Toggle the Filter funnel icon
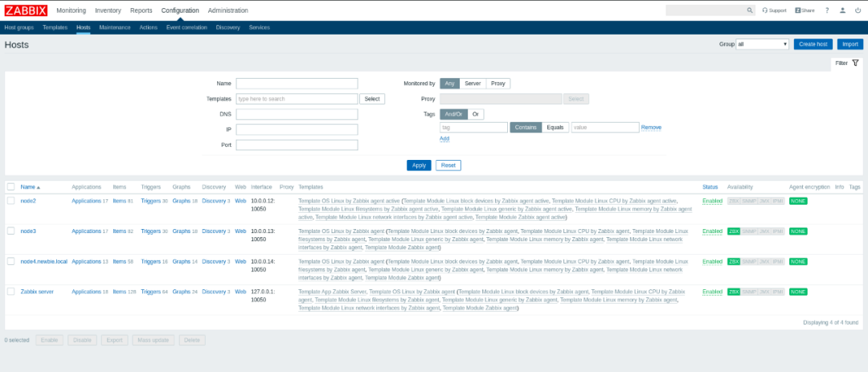868x372 pixels. [x=855, y=63]
